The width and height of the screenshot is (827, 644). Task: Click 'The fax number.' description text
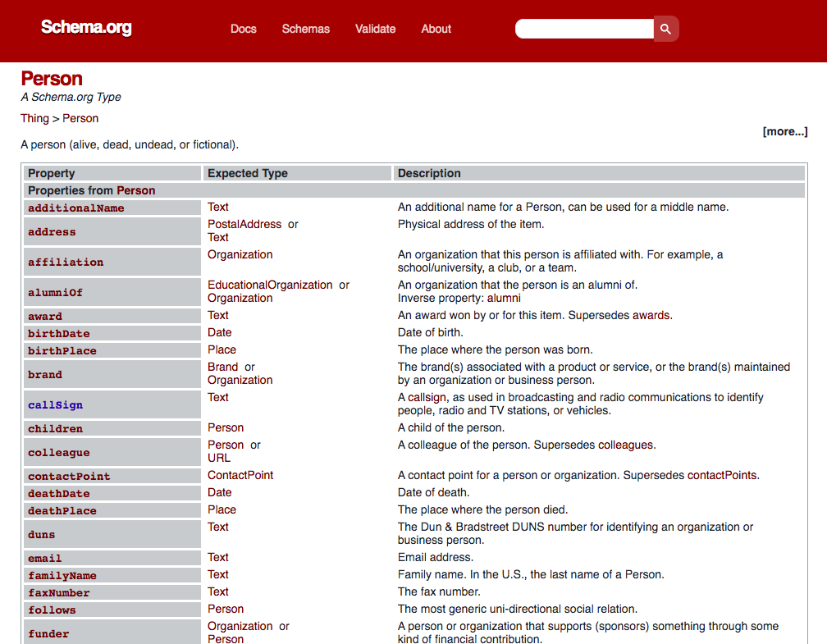pos(439,591)
